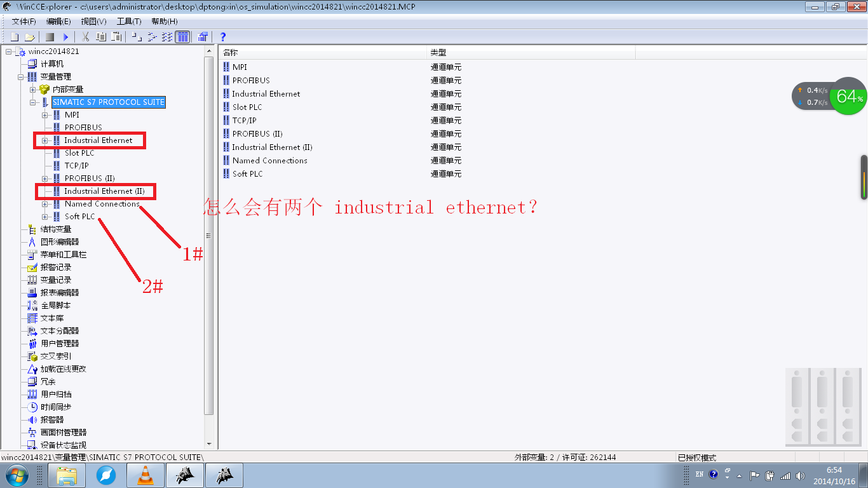Expand the MPI channel unit node

(45, 115)
